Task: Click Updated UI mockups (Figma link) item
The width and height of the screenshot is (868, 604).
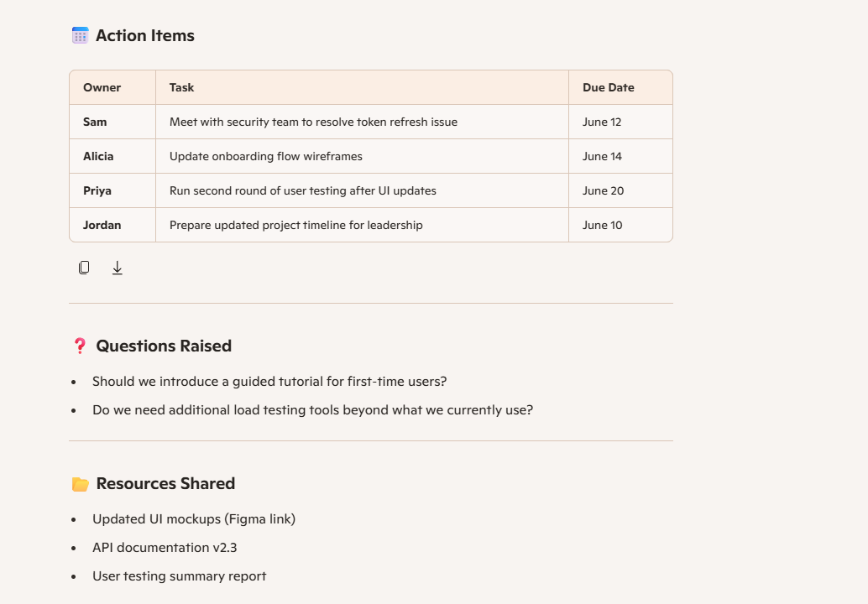Action: point(194,518)
